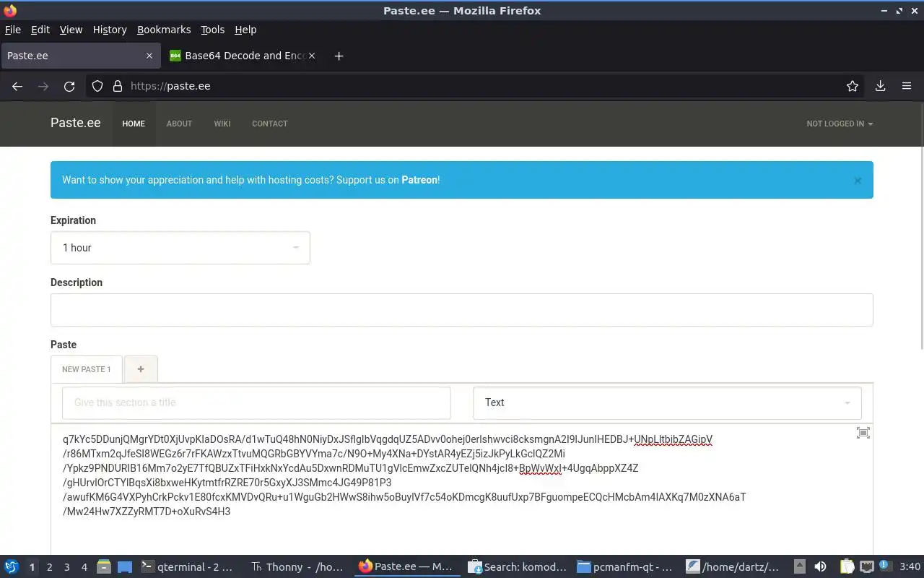Image resolution: width=924 pixels, height=578 pixels.
Task: Open the Edit menu
Action: click(40, 30)
